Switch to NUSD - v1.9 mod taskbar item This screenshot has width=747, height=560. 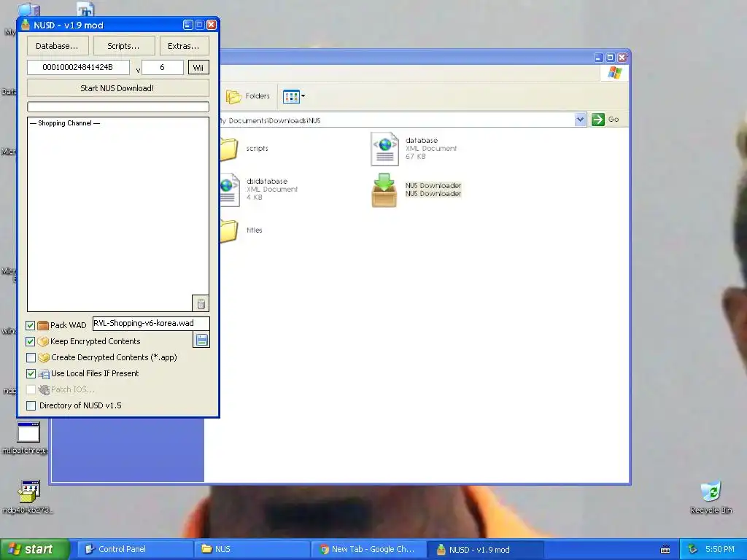(x=485, y=550)
